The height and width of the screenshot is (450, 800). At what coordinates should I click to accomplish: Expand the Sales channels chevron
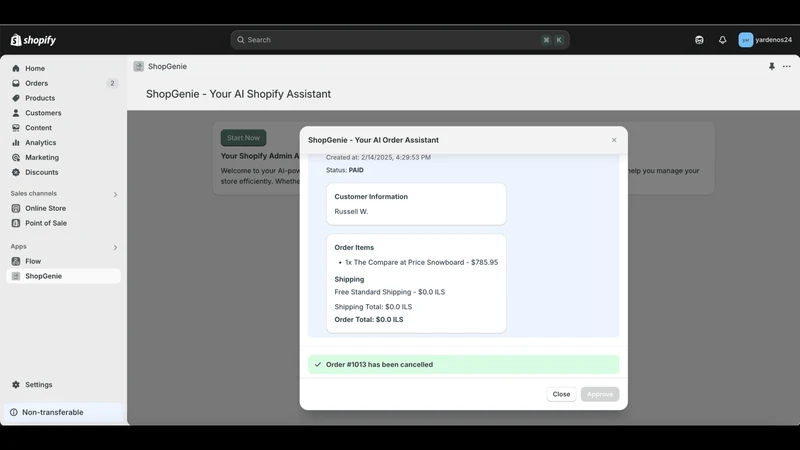115,194
